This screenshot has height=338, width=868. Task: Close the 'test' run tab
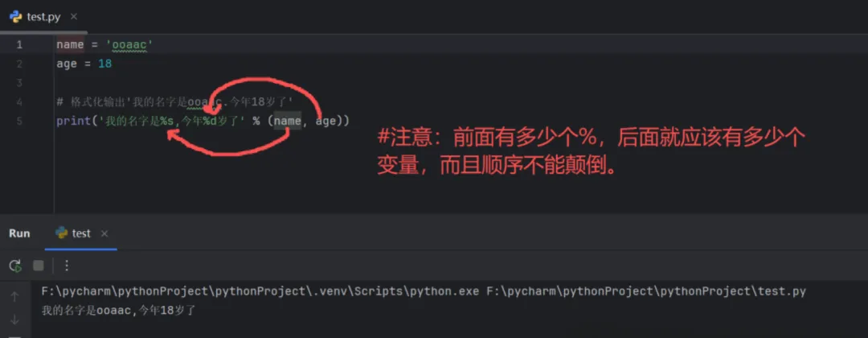click(x=104, y=233)
